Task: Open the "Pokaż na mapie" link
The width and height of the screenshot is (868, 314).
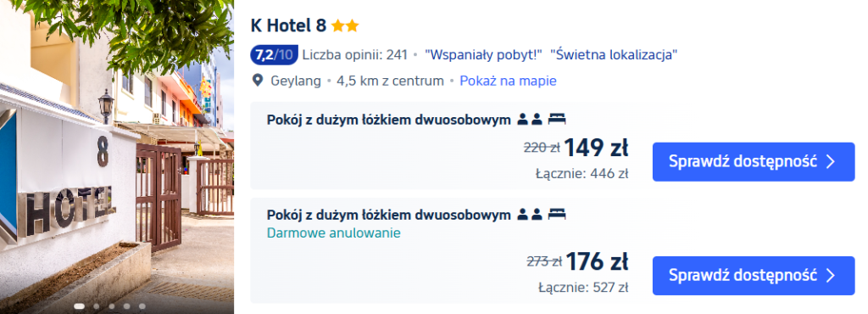Action: pyautogui.click(x=509, y=81)
